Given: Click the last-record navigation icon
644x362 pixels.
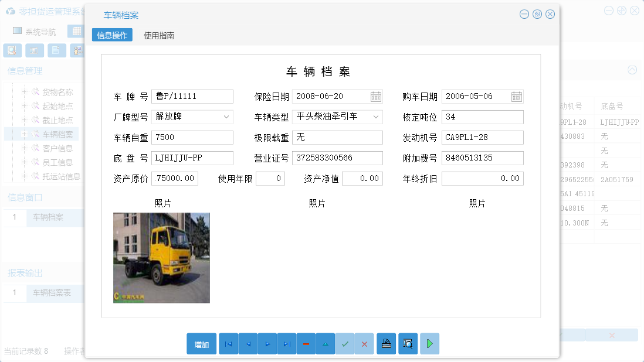Looking at the screenshot, I should 287,344.
